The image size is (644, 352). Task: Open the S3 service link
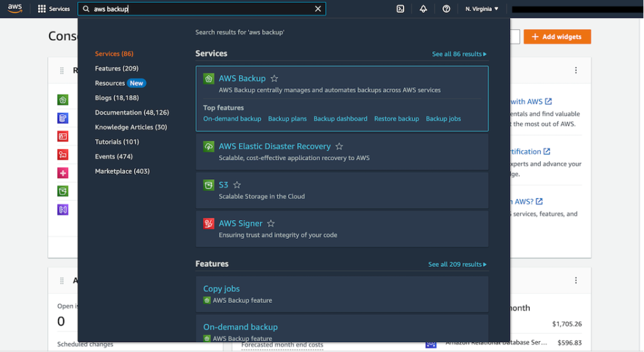tap(223, 185)
